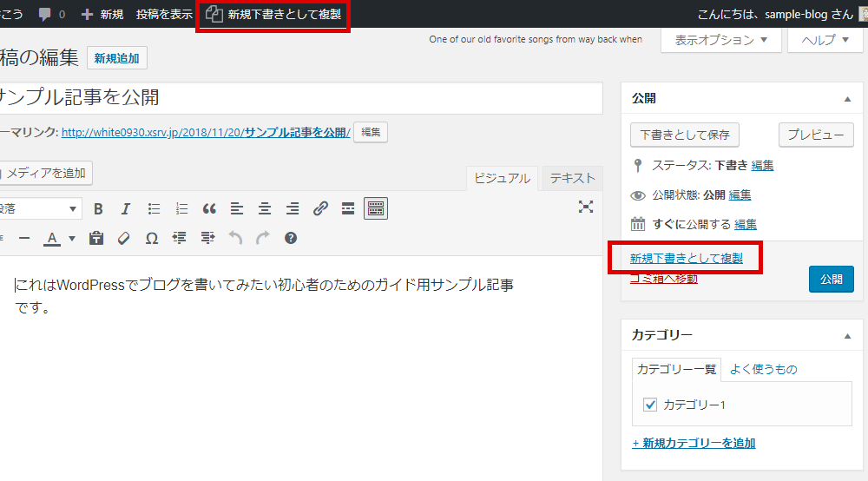Toggle bold formatting in editor toolbar
The height and width of the screenshot is (481, 868).
pos(98,208)
